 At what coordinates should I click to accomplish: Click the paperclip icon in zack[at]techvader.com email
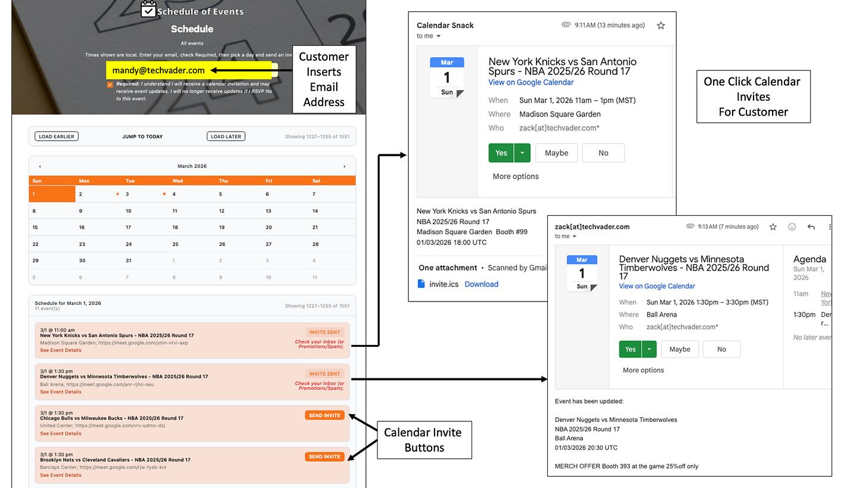pos(690,226)
